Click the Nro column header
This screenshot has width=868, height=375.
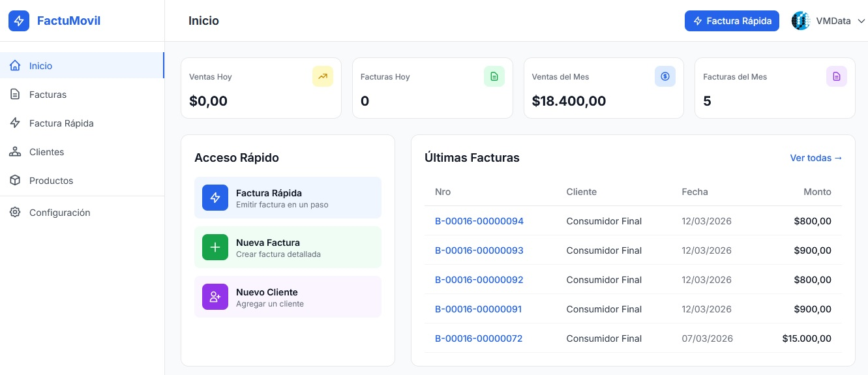point(443,192)
